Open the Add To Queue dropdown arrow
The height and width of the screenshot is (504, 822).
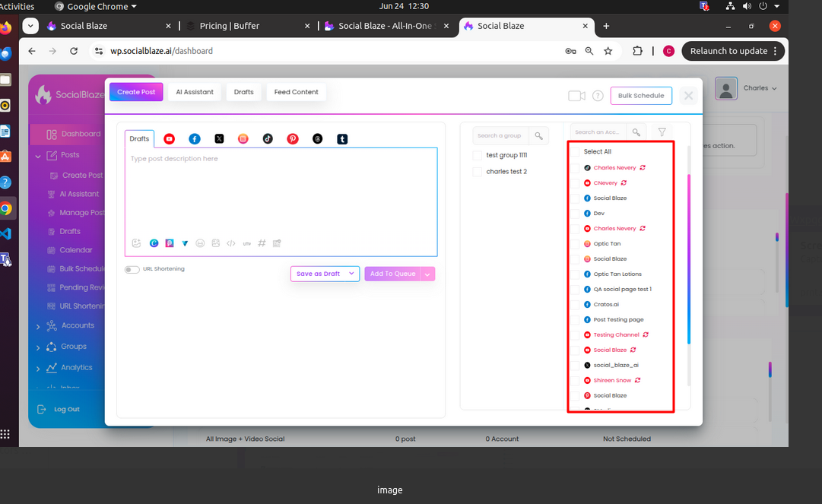pyautogui.click(x=428, y=274)
